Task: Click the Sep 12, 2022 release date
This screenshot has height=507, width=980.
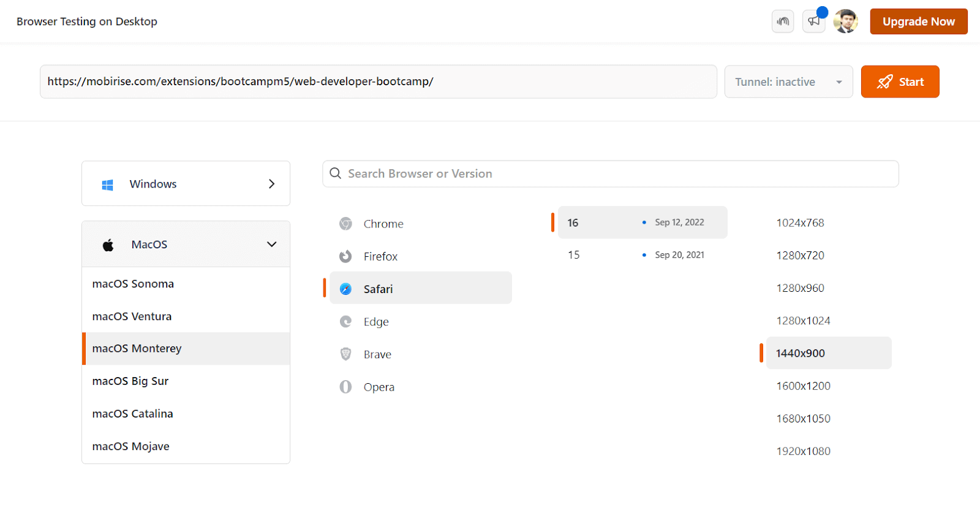Action: (679, 223)
